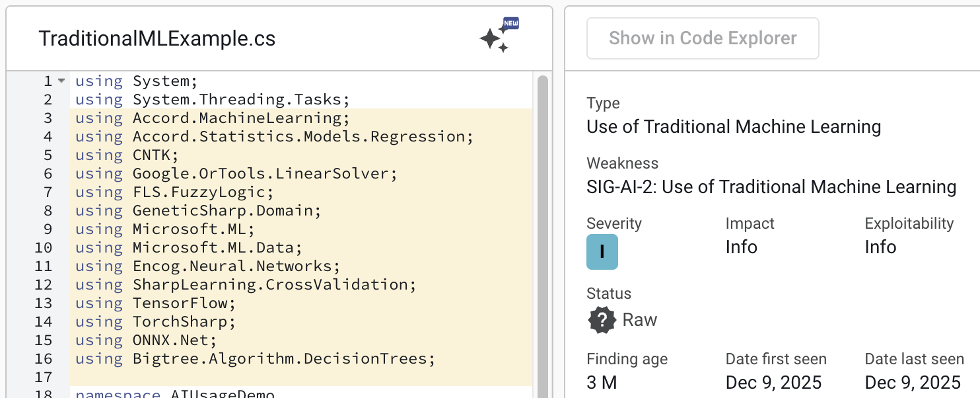980x398 pixels.
Task: Click the 'using Microsoft.ML.Data;' code line
Action: coord(188,248)
